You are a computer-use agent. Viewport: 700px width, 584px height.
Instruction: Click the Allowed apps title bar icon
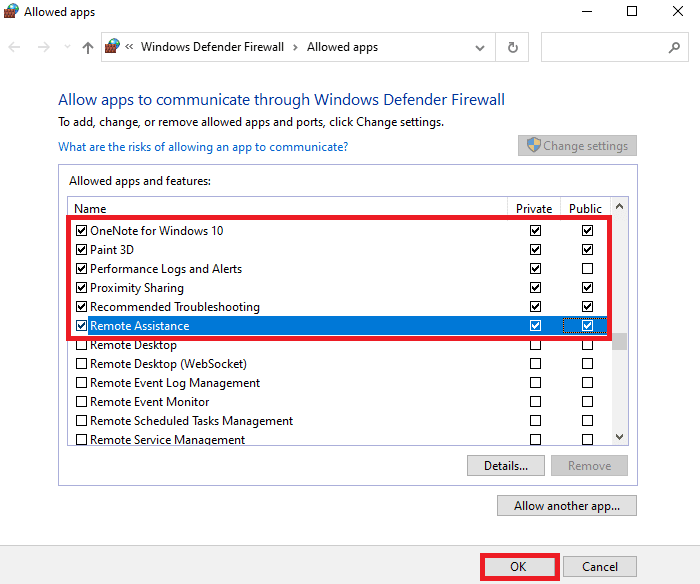tap(11, 11)
